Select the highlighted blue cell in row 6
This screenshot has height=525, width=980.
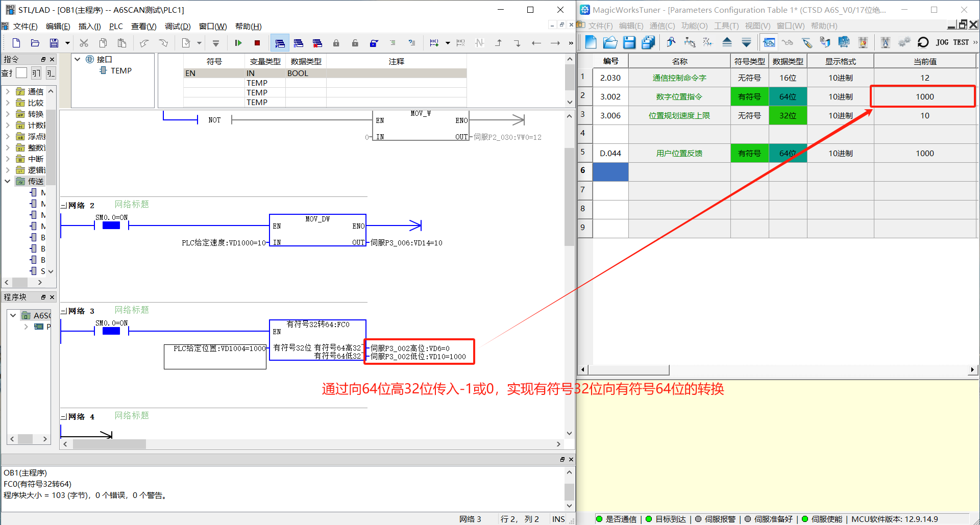click(610, 171)
